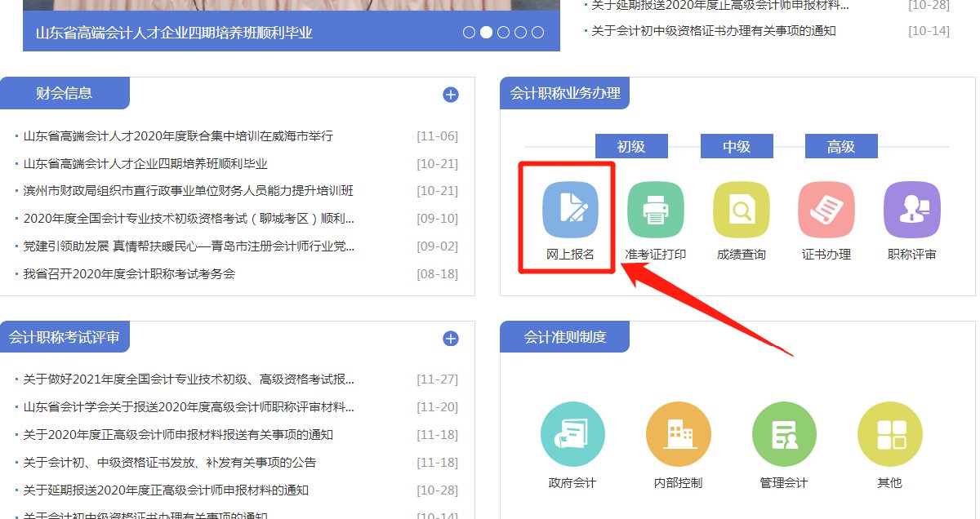Expand 财会信息 with the plus button
The width and height of the screenshot is (980, 519).
tap(451, 95)
